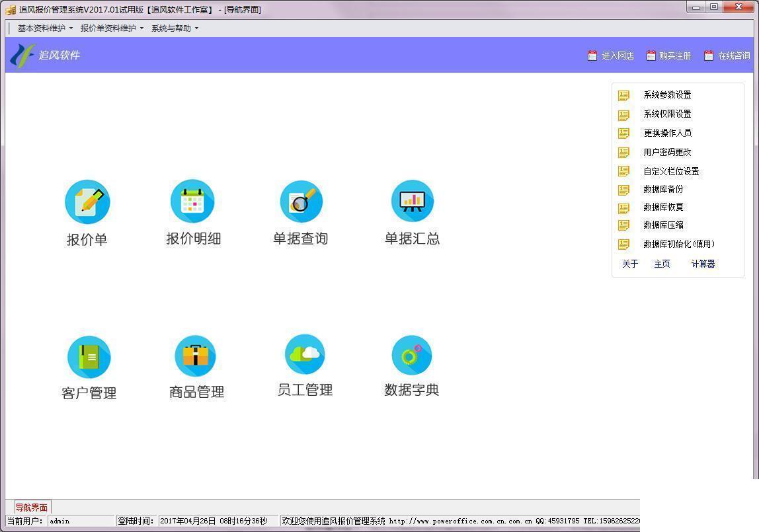759x532 pixels.
Task: Click the icon beside 用户密码更改
Action: [624, 153]
